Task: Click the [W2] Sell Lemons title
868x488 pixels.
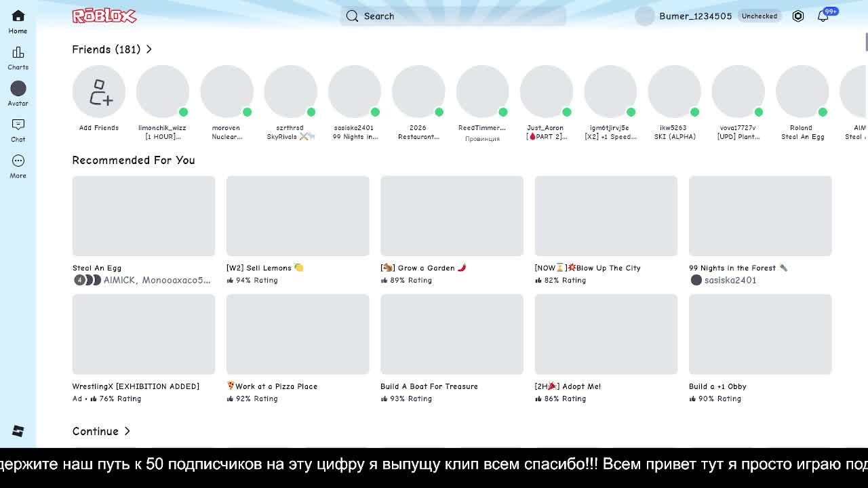Action: pyautogui.click(x=265, y=268)
